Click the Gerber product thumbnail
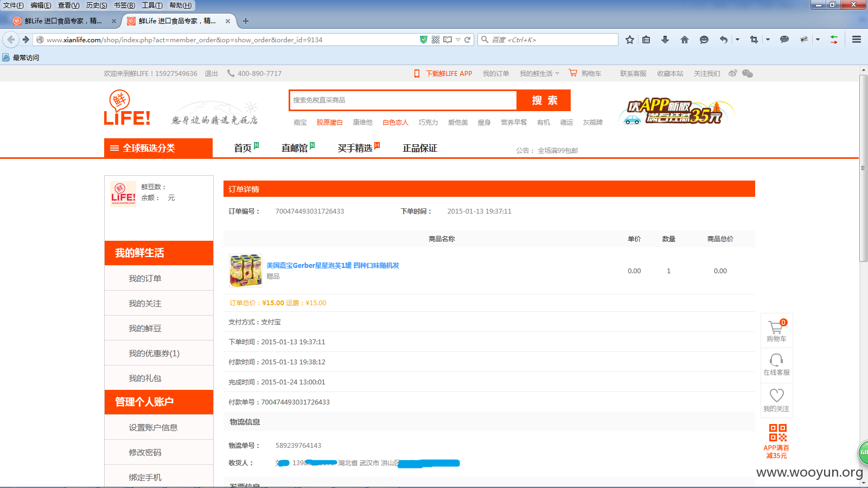The height and width of the screenshot is (488, 868). (246, 269)
